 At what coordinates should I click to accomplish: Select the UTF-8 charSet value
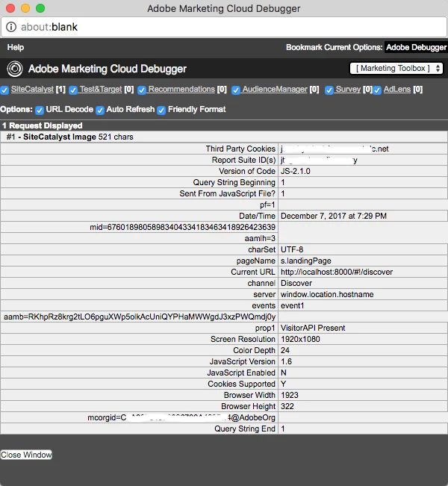tap(292, 249)
